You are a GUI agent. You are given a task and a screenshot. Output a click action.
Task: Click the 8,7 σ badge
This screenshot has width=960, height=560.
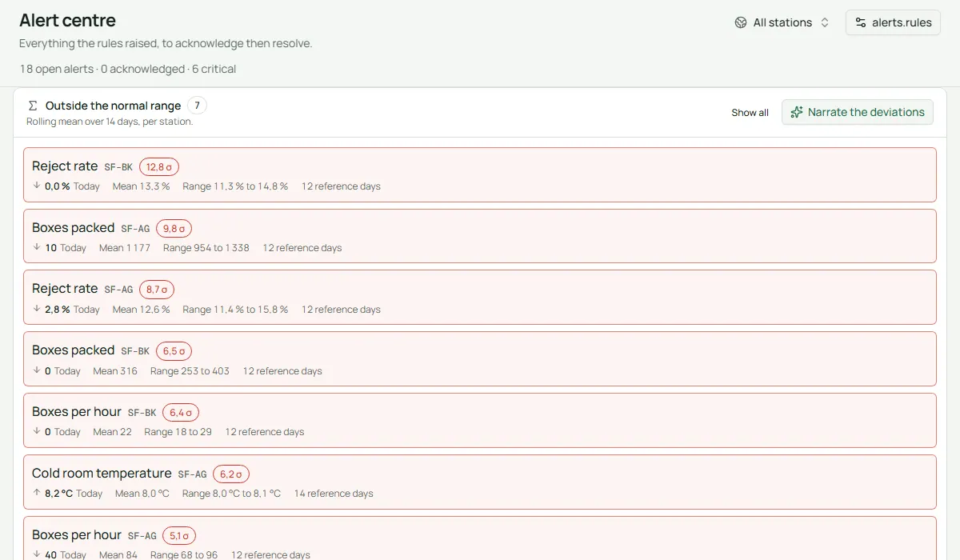click(157, 290)
